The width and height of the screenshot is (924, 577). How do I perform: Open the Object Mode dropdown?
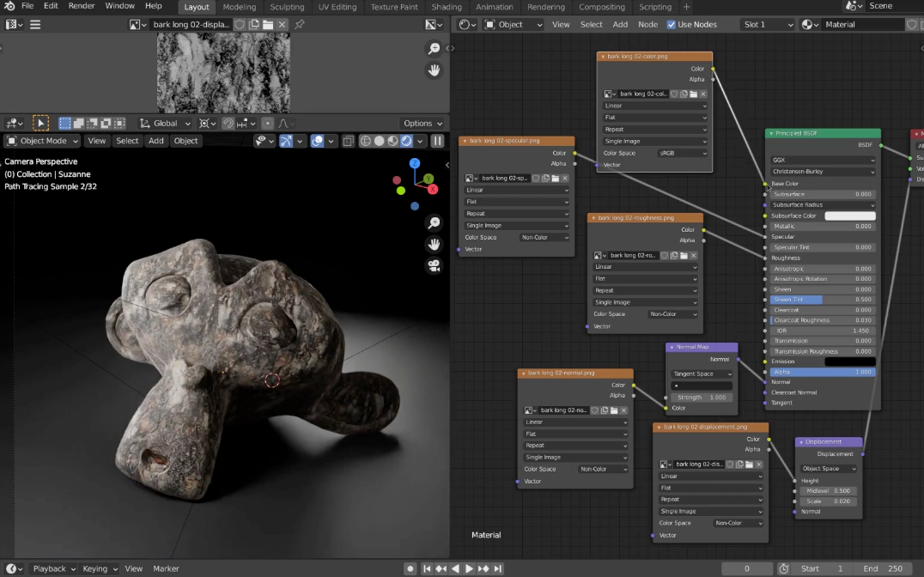point(43,141)
